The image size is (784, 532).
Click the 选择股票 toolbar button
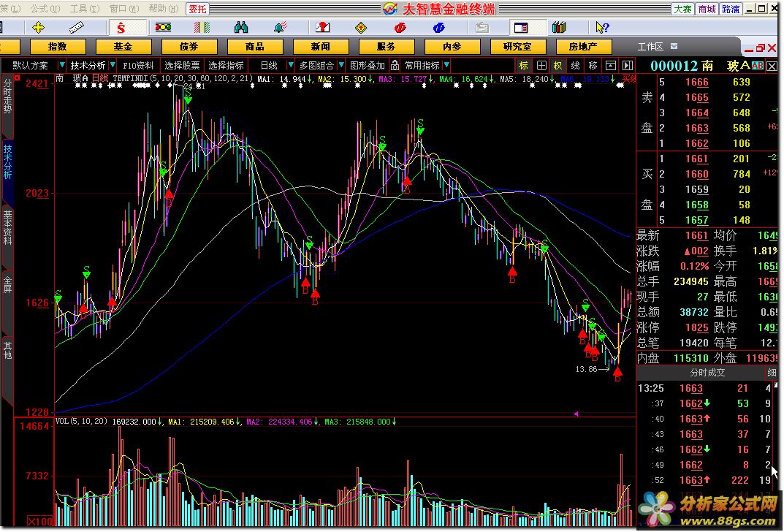[182, 66]
